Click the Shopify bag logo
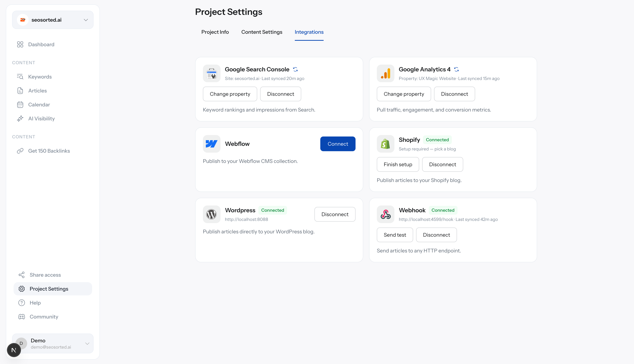 (385, 144)
